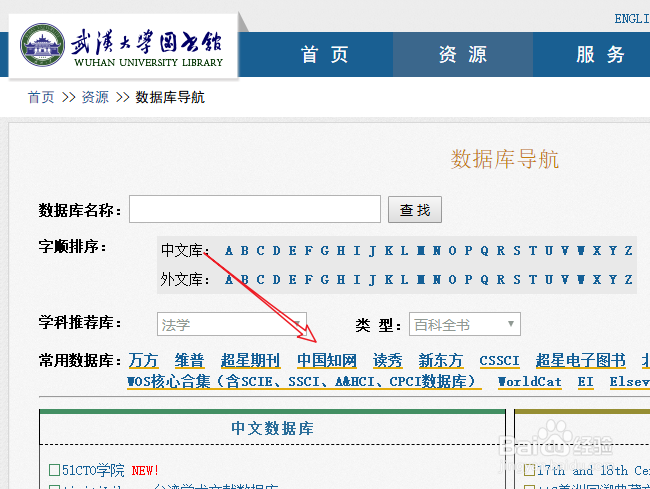Filter 外文库 by letter O
This screenshot has height=489, width=650.
pyautogui.click(x=453, y=280)
